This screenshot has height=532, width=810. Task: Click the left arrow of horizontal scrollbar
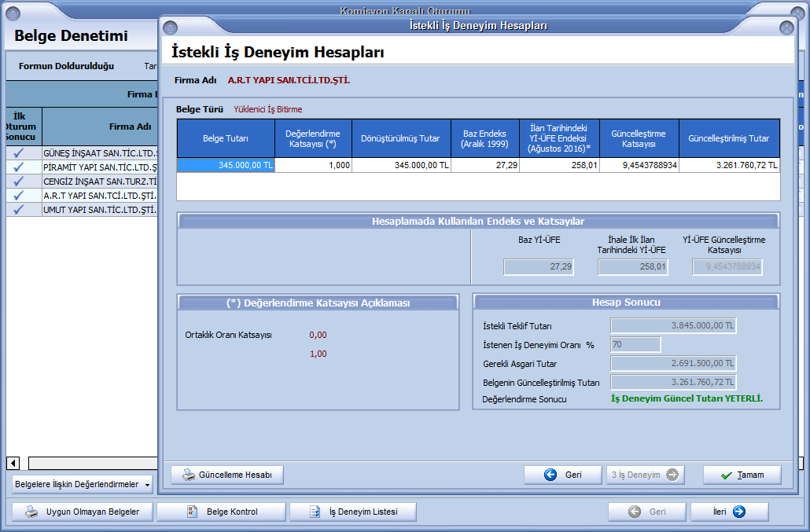(x=13, y=463)
